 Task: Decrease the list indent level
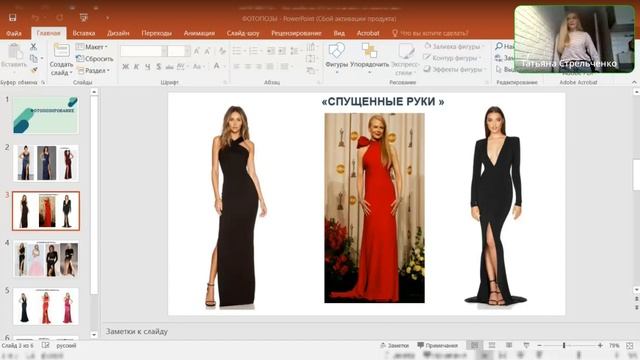[271, 51]
